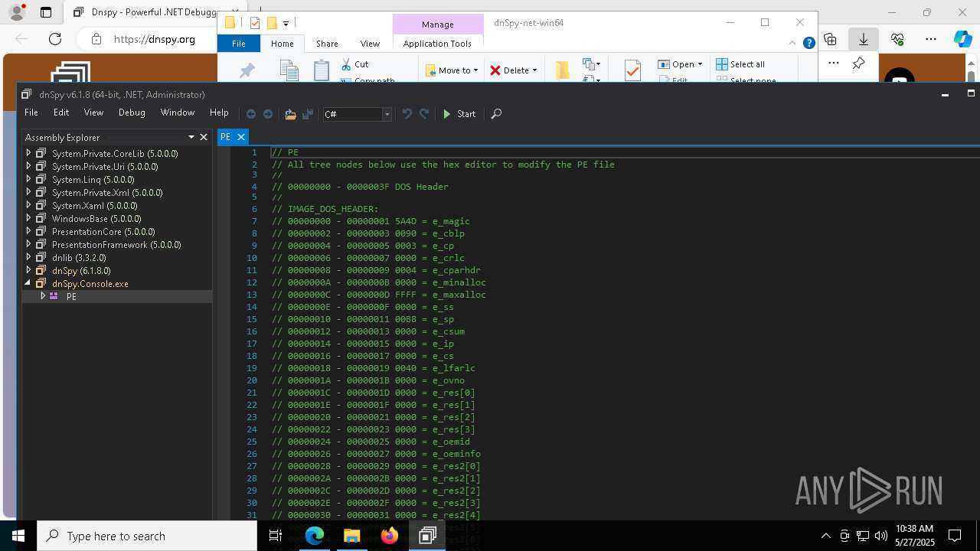Expand the System.Xaml assembly node

[28, 205]
